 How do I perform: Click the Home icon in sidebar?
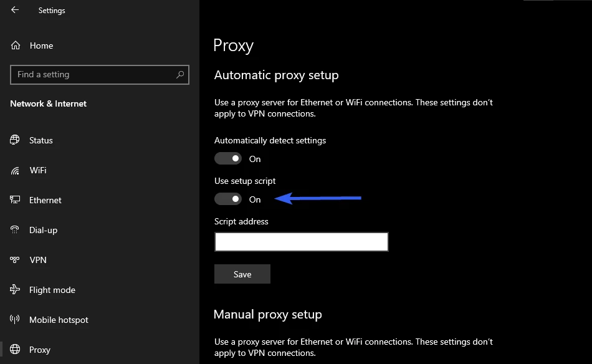coord(16,45)
